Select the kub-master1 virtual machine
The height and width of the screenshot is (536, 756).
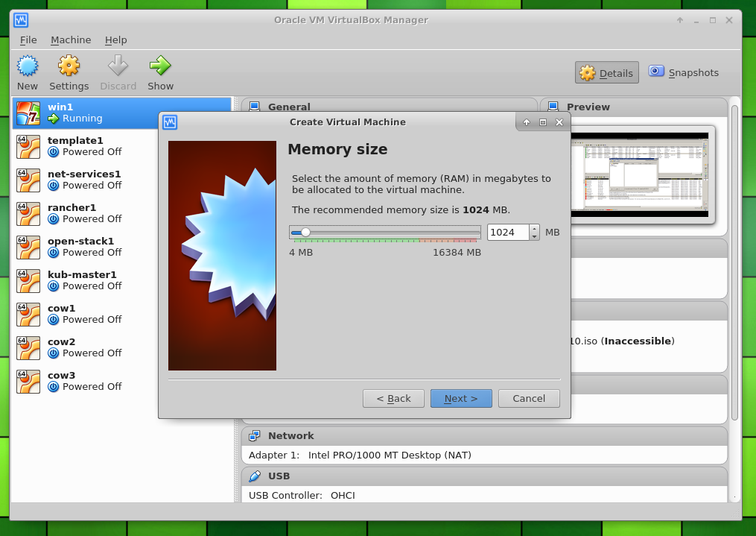tap(122, 281)
